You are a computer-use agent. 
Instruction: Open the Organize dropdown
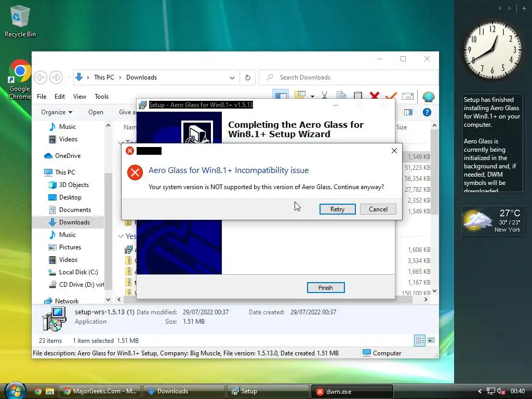coord(57,112)
